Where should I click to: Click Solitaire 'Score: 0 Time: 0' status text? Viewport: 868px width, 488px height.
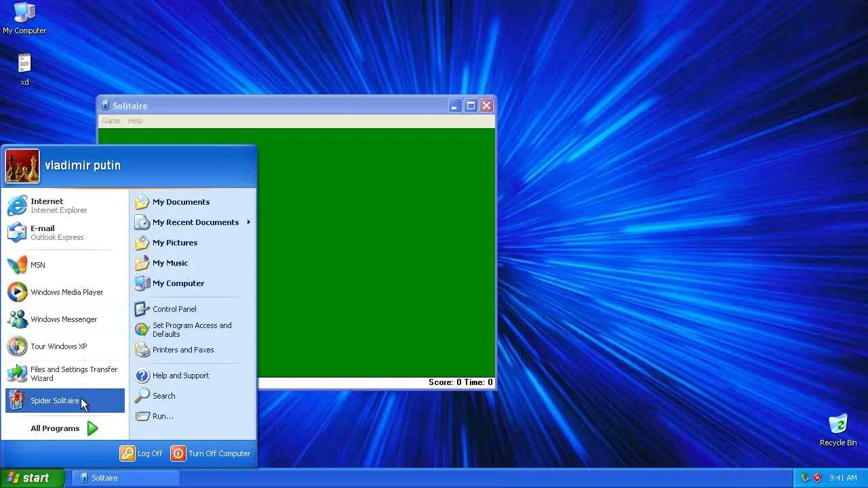460,382
